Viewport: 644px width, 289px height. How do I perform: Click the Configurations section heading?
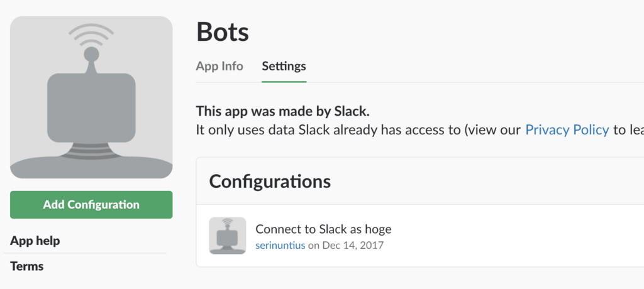pos(270,181)
